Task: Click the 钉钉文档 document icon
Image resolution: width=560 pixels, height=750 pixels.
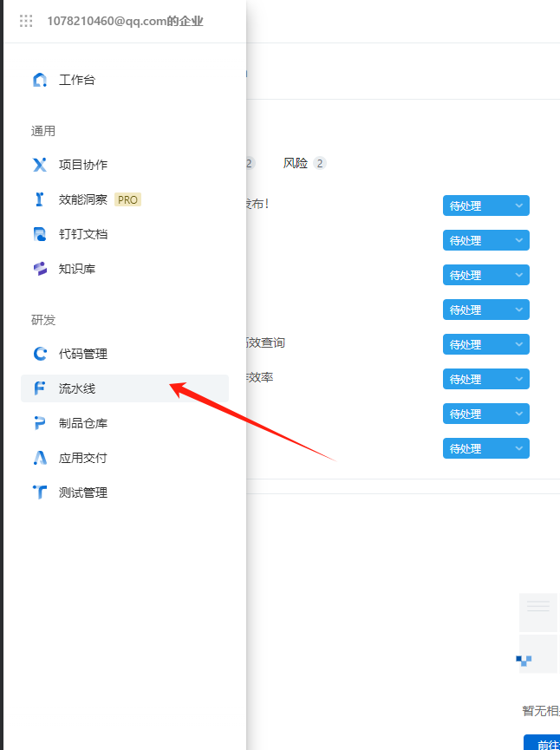Action: (x=40, y=234)
